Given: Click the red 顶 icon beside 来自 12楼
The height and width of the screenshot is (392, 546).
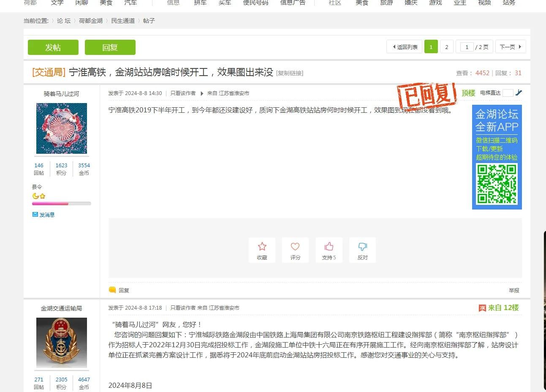Looking at the screenshot, I should (482, 308).
